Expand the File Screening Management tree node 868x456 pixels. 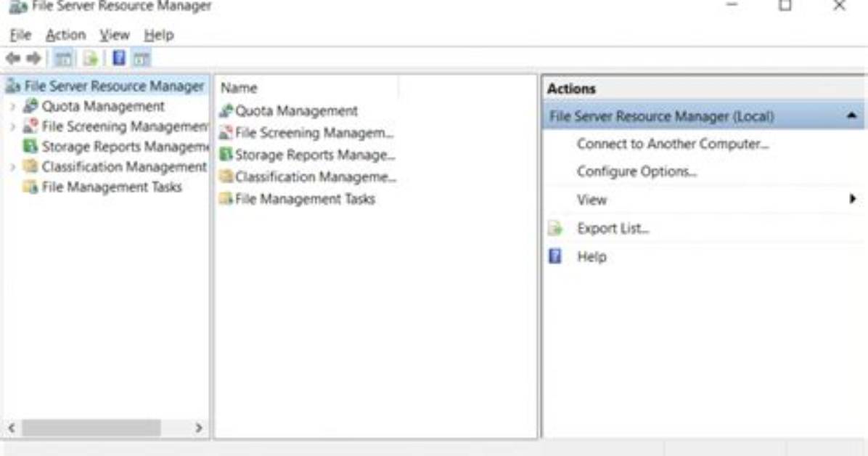click(13, 127)
